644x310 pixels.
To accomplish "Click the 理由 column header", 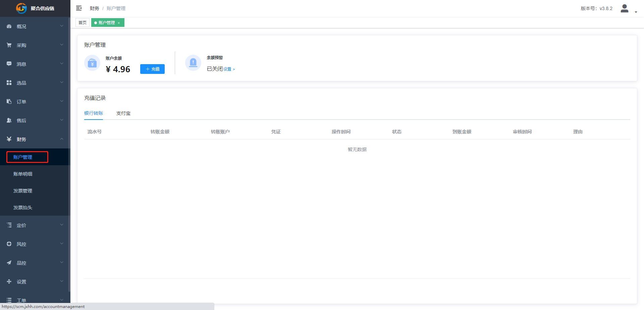I will pos(578,132).
